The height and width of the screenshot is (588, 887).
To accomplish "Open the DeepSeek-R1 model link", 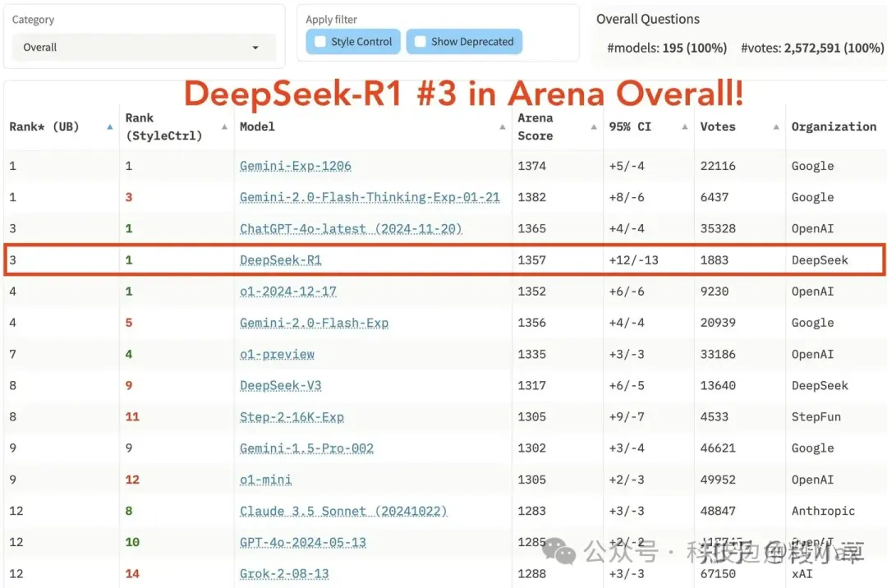I will [x=281, y=260].
